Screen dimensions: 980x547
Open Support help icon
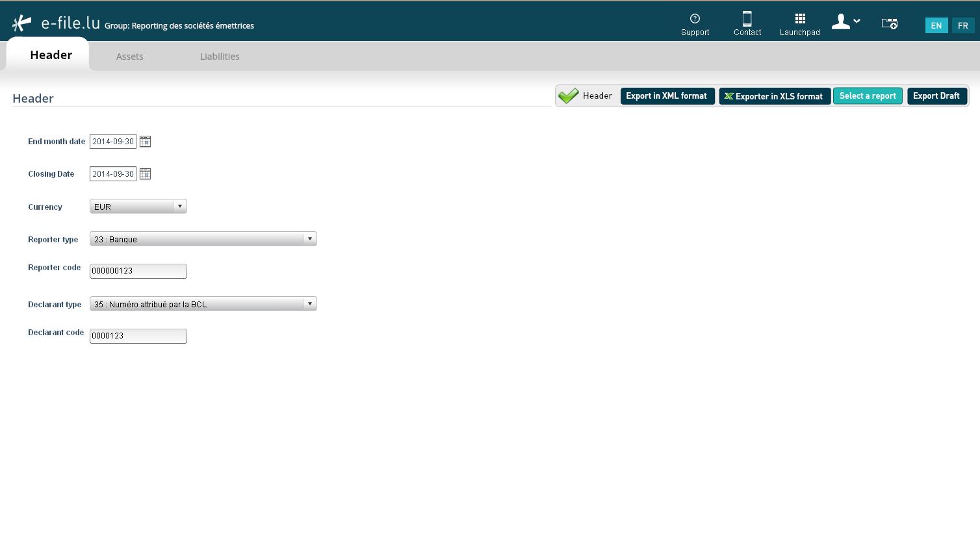(695, 18)
